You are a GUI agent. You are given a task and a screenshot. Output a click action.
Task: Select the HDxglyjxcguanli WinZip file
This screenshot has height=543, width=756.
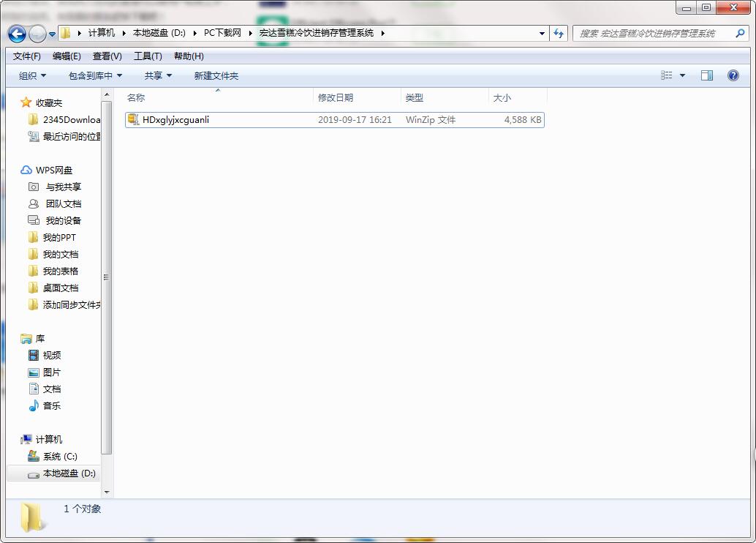(x=175, y=119)
